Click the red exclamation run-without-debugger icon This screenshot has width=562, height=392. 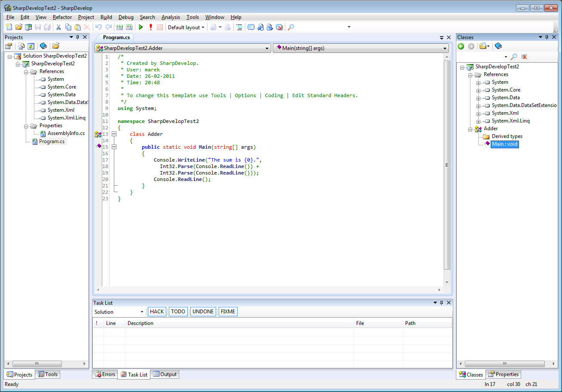(x=150, y=27)
